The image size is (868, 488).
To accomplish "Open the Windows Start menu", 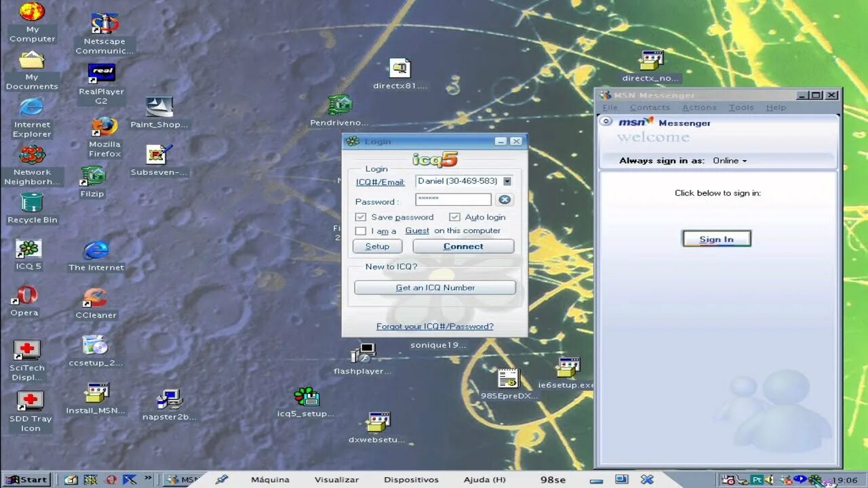I will click(27, 479).
